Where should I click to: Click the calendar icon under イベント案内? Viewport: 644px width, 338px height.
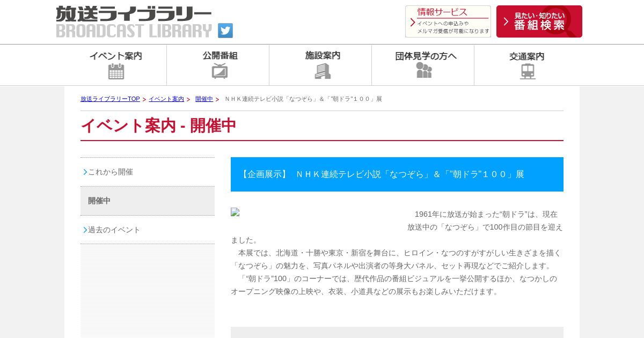point(116,71)
